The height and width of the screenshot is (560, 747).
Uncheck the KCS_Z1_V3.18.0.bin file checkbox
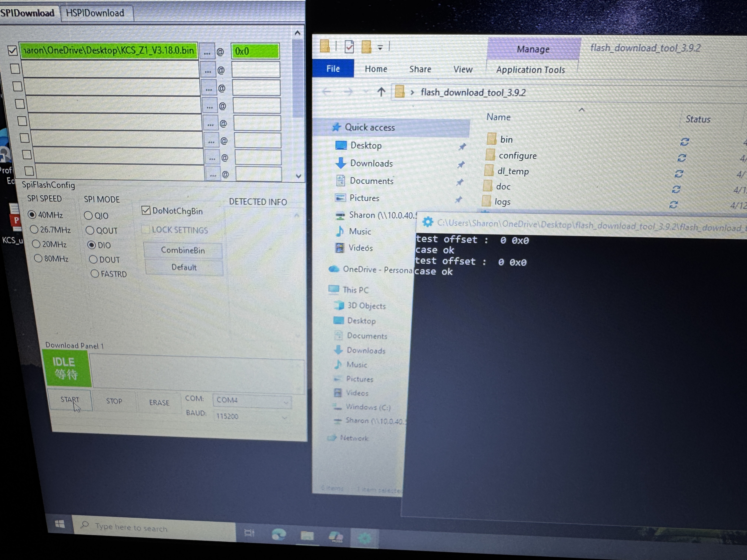pos(12,51)
